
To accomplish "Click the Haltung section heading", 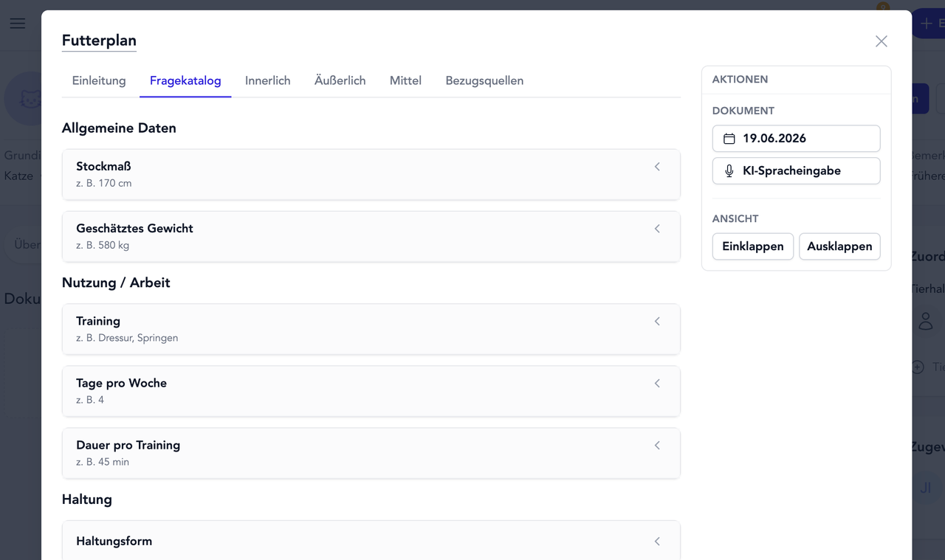I will [x=87, y=499].
